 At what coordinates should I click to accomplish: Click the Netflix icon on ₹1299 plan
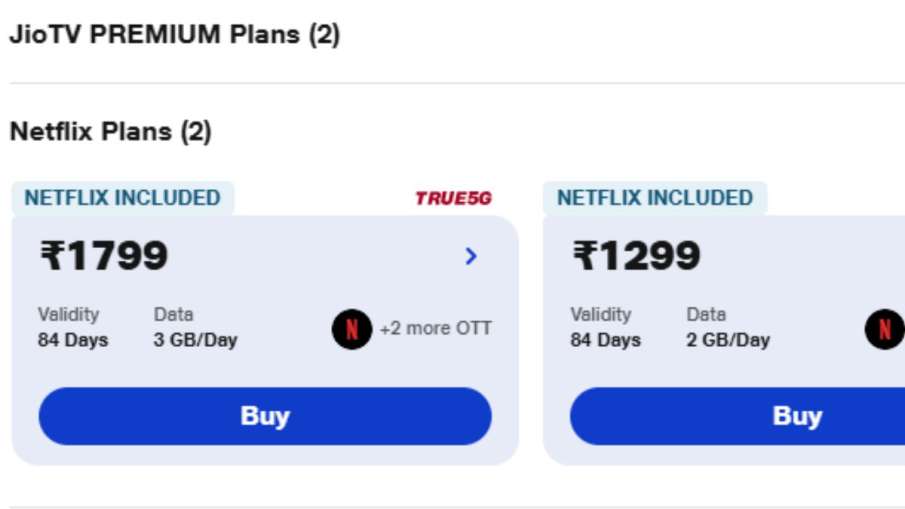click(884, 329)
